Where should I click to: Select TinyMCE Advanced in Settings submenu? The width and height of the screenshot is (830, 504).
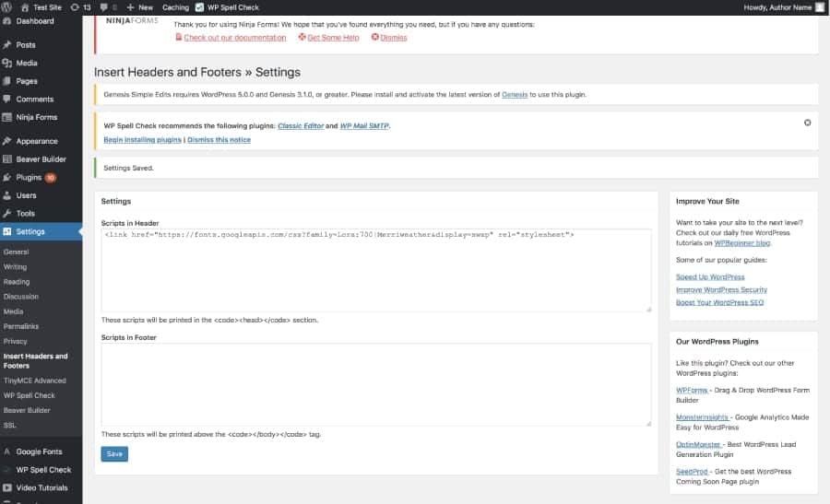[x=35, y=381]
